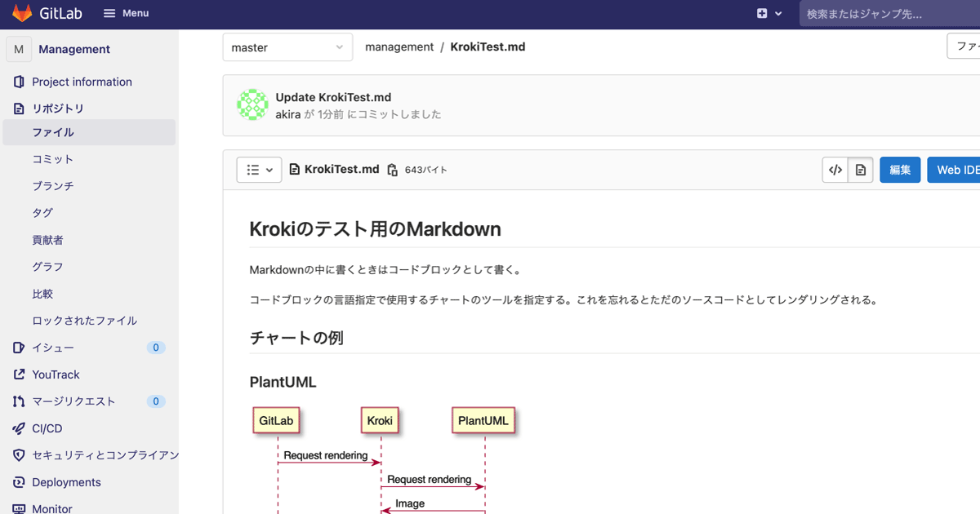Image resolution: width=980 pixels, height=514 pixels.
Task: Open the hamburger Menu in the top bar
Action: (x=127, y=13)
